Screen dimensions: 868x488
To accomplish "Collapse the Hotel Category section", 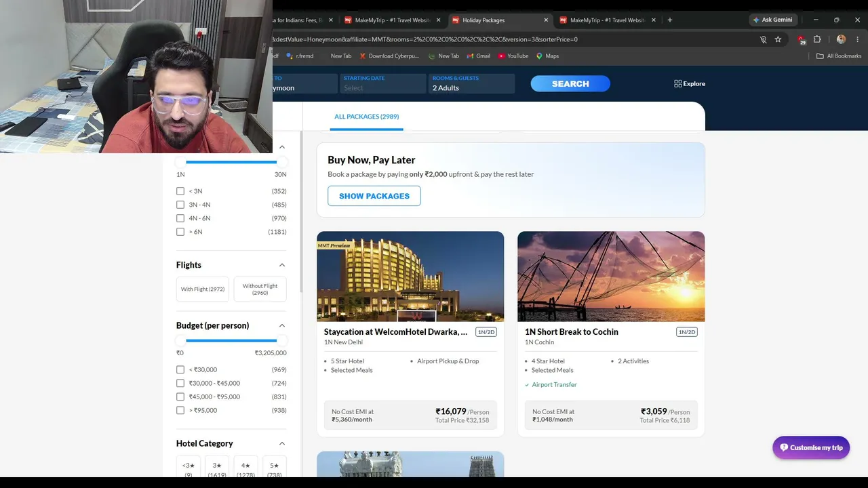I will click(282, 443).
